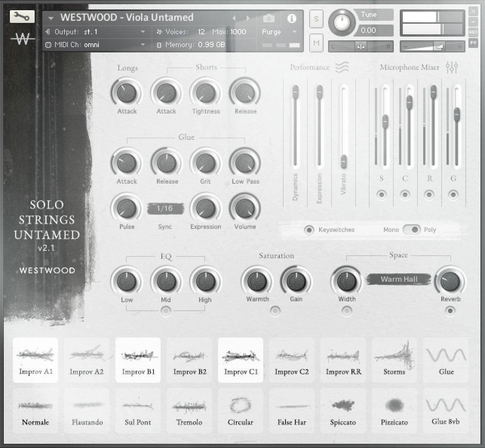Select the Normale articulation

pyautogui.click(x=35, y=411)
